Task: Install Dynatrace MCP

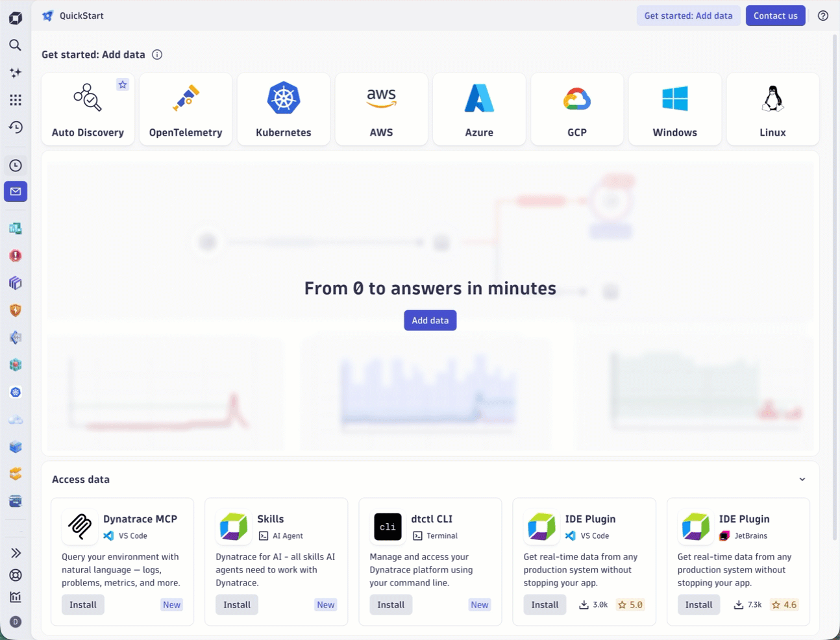Action: (x=83, y=604)
